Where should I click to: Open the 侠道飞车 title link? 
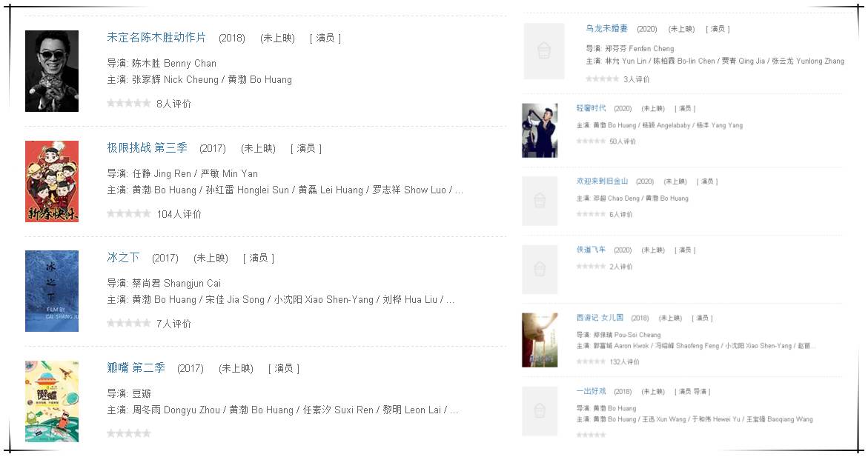pos(592,250)
